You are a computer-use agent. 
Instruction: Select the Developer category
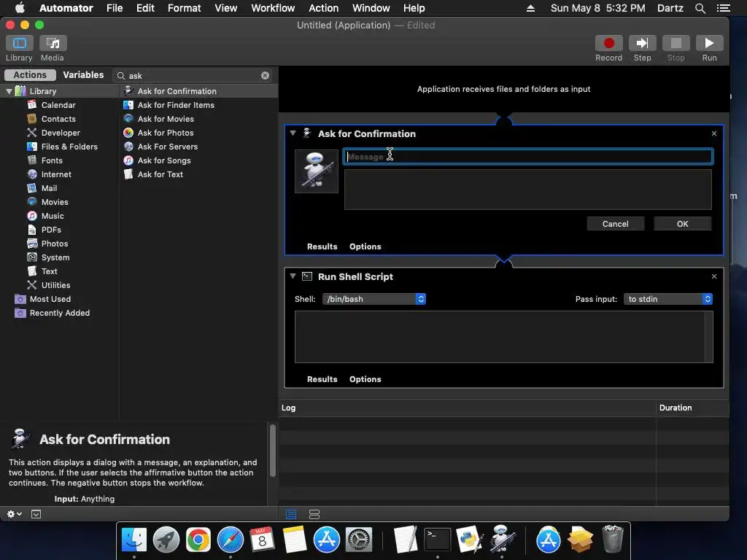click(x=61, y=133)
